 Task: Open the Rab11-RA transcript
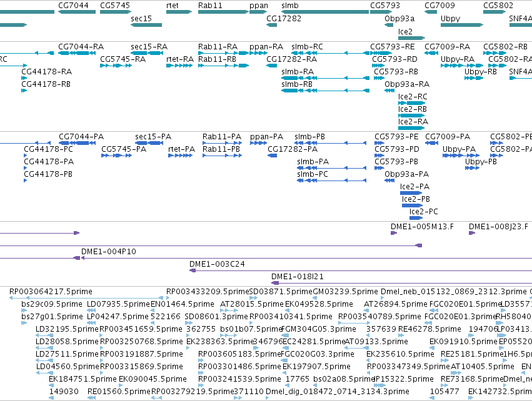[223, 53]
